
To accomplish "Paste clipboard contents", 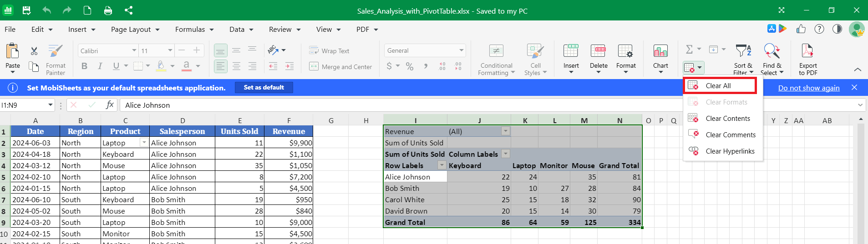I will (13, 59).
